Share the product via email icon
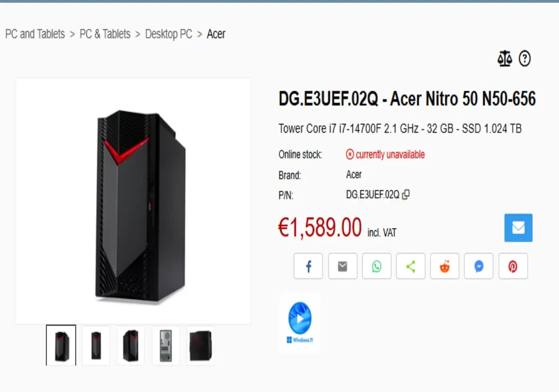 coord(343,266)
